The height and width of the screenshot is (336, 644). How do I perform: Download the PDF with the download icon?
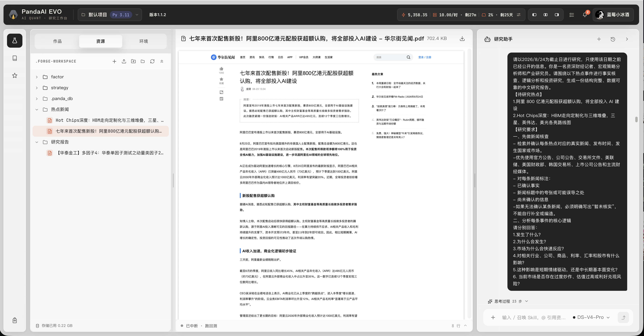click(x=462, y=39)
